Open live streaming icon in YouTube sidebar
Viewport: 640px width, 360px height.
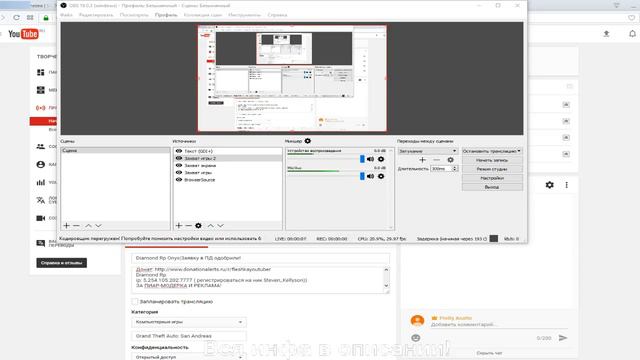[x=41, y=108]
